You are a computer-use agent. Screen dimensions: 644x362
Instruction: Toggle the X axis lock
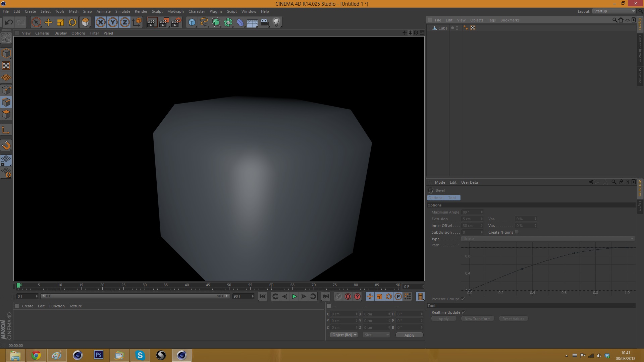coord(100,22)
